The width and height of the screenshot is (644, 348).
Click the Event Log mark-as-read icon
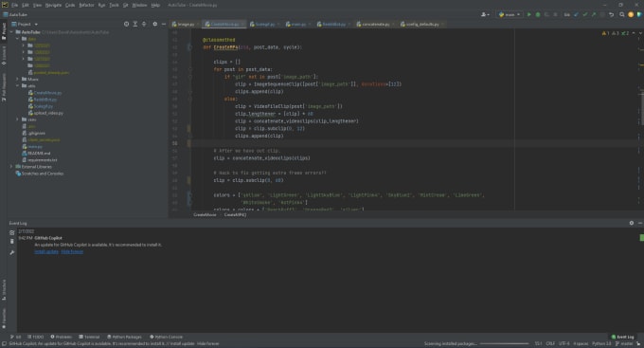tap(12, 233)
